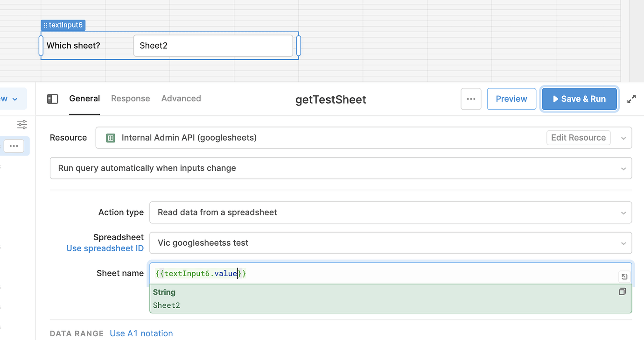Pop out the Sheet name expression editor
The height and width of the screenshot is (340, 644).
624,276
